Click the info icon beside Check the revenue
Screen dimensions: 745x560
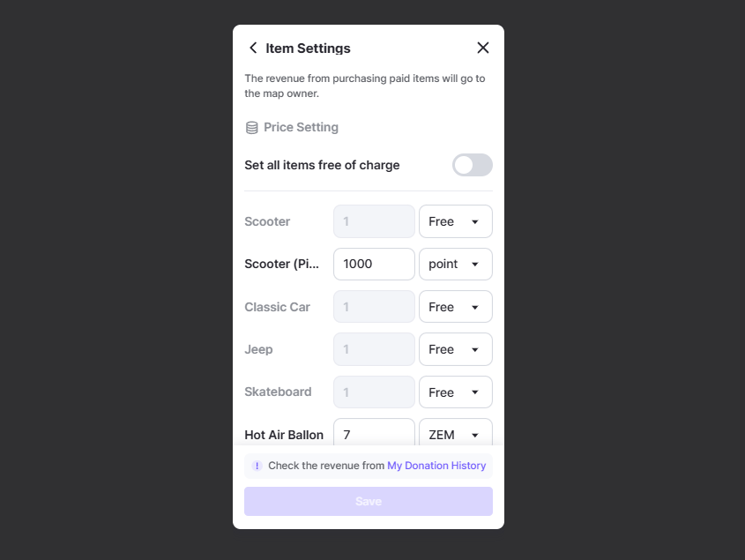coord(257,466)
